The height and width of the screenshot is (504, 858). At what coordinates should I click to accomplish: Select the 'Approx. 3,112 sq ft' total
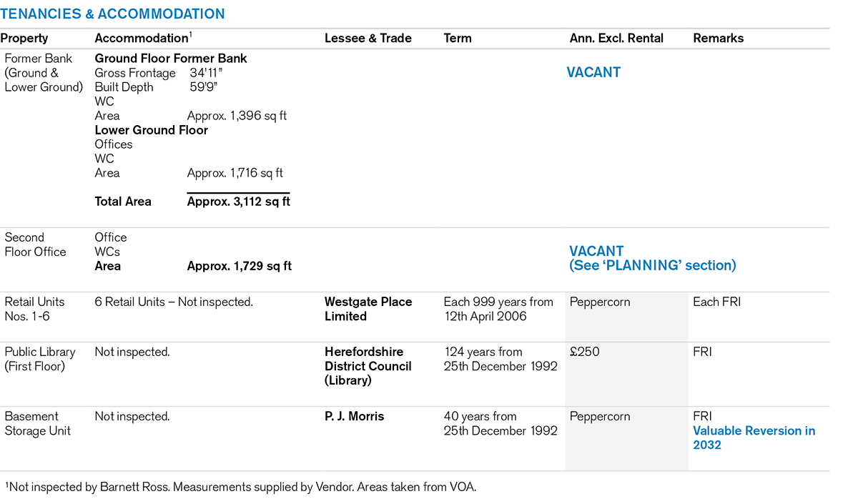click(238, 202)
